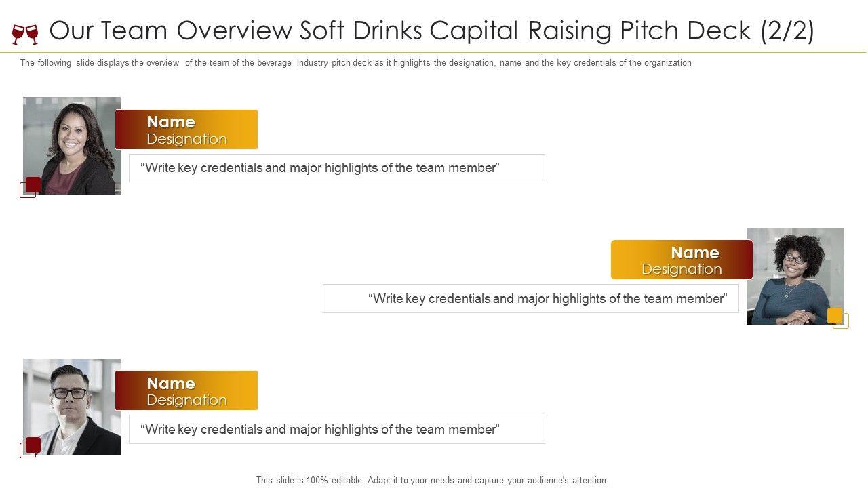The height and width of the screenshot is (488, 868).
Task: Click the dark red square on long-haired woman's photo
Action: [x=33, y=184]
